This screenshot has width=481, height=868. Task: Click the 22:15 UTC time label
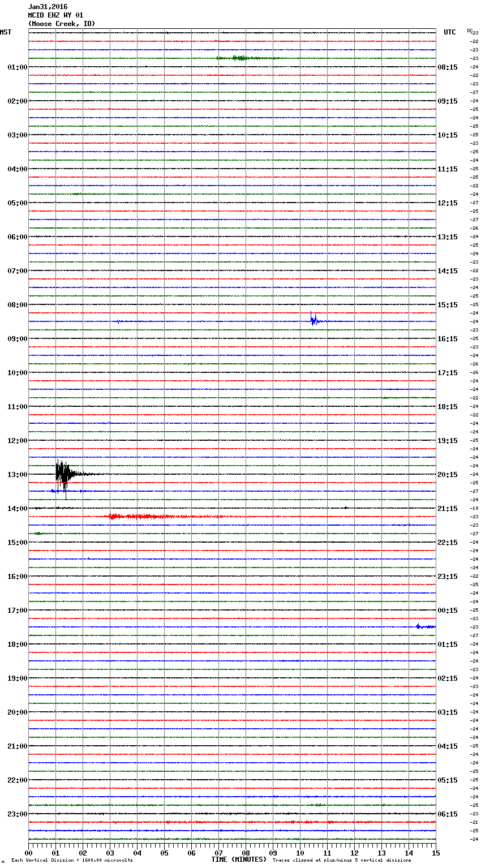(x=448, y=543)
